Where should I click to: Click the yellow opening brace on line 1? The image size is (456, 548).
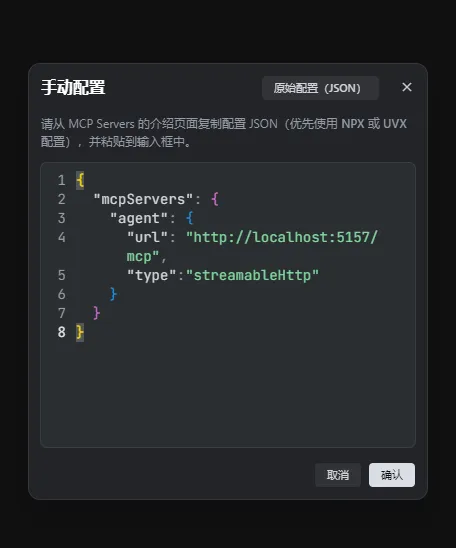click(80, 181)
